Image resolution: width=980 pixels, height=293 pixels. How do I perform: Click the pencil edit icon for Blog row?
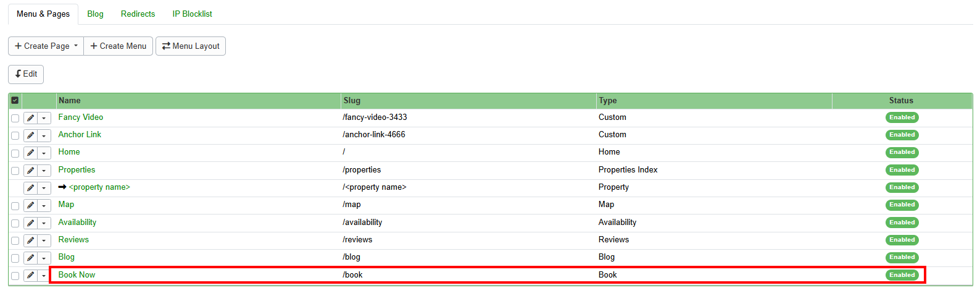[x=30, y=258]
